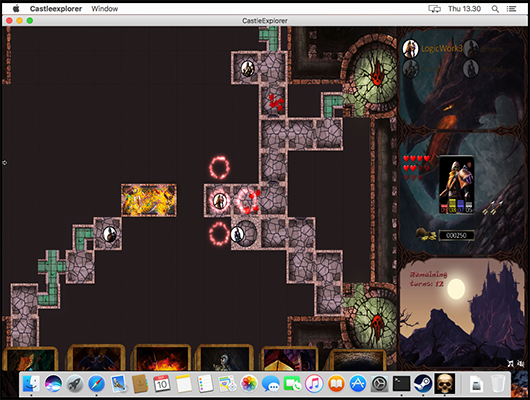This screenshot has height=400, width=530.
Task: Click the 000250 gold counter field
Action: (456, 235)
